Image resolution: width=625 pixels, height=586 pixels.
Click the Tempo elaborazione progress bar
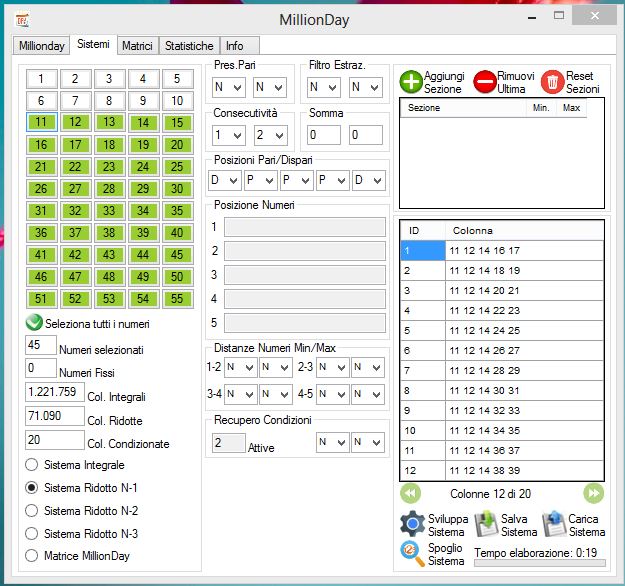540,563
